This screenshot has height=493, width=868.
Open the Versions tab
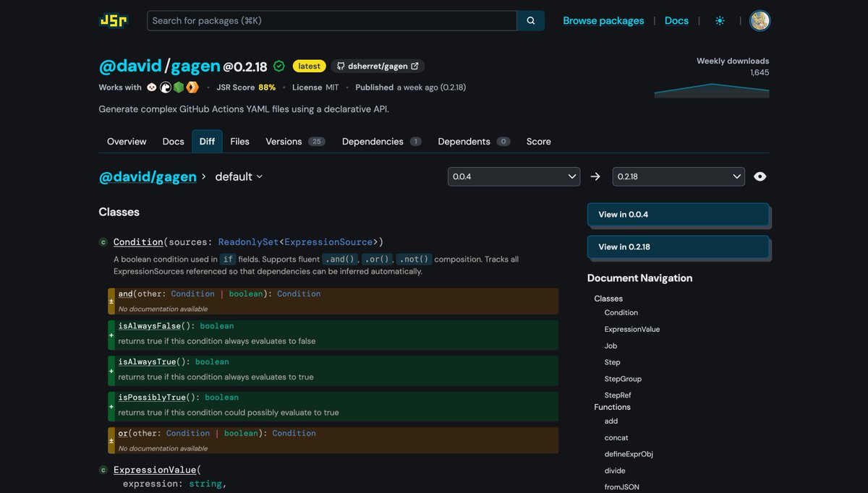point(295,142)
